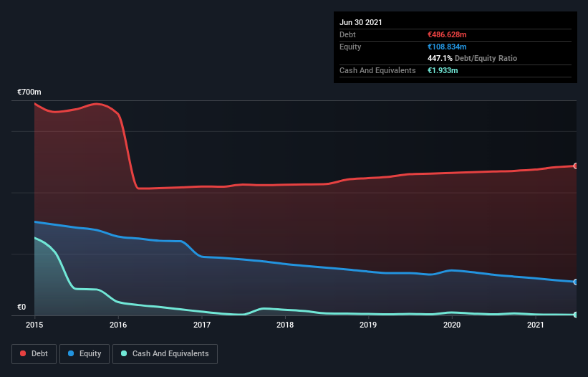The image size is (588, 377).
Task: Click Cash And Equivalents label in tooltip
Action: point(377,70)
